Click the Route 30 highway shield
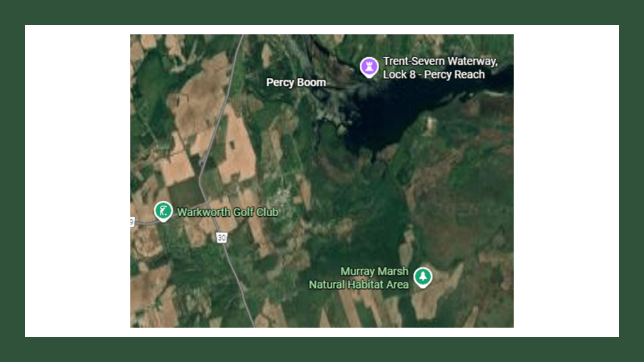644x362 pixels. (x=221, y=238)
